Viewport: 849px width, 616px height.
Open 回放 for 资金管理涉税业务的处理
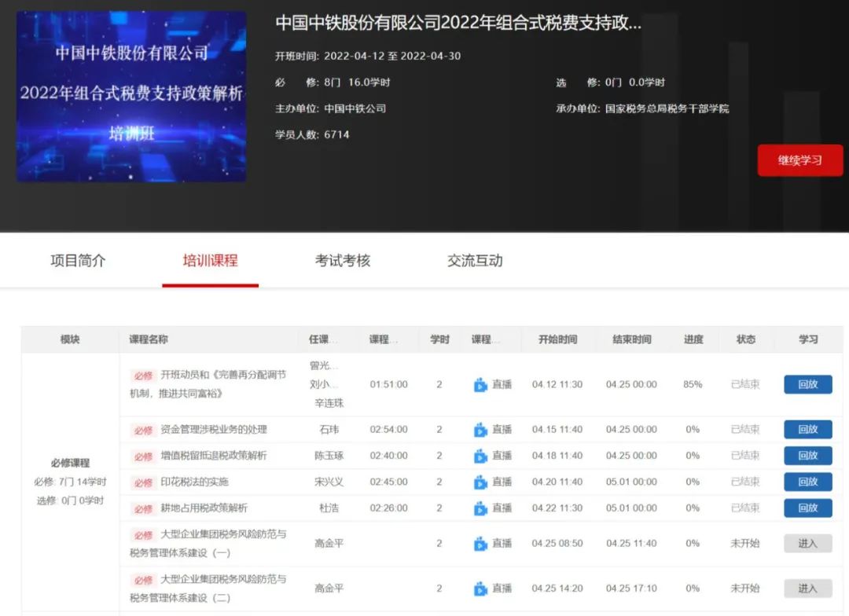[x=807, y=430]
